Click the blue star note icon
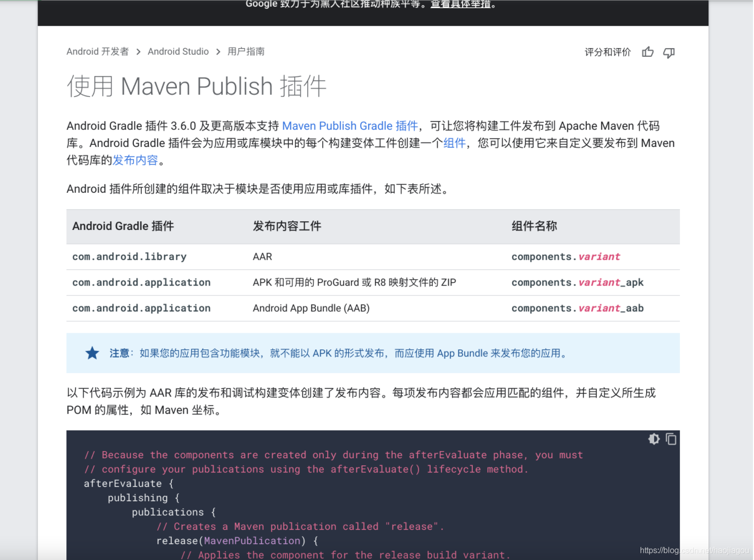The width and height of the screenshot is (754, 560). [92, 353]
